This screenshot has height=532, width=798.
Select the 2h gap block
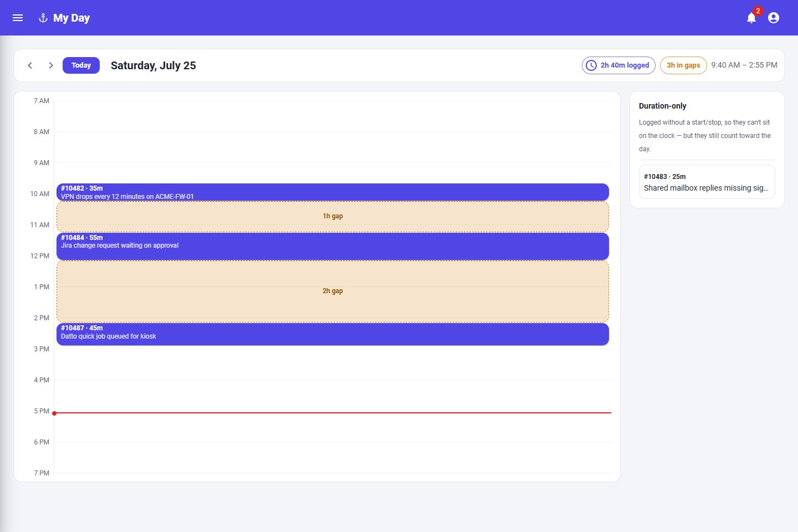332,291
